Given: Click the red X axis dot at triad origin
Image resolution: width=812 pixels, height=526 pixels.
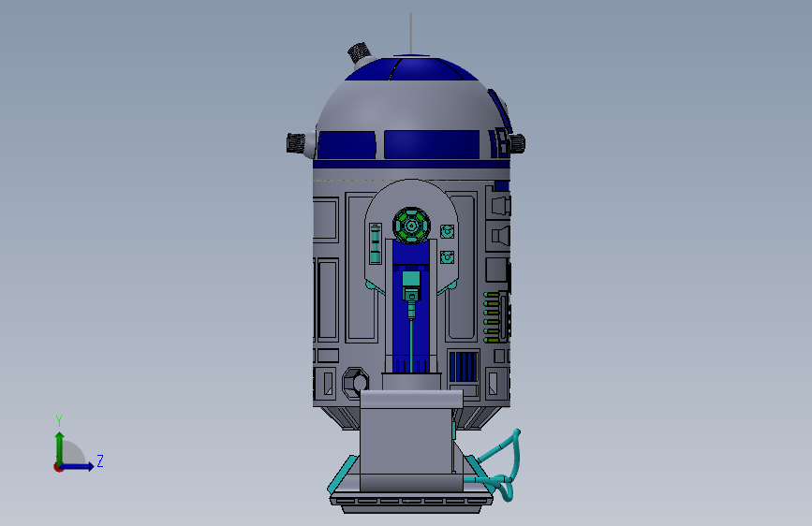Looking at the screenshot, I should click(x=58, y=467).
